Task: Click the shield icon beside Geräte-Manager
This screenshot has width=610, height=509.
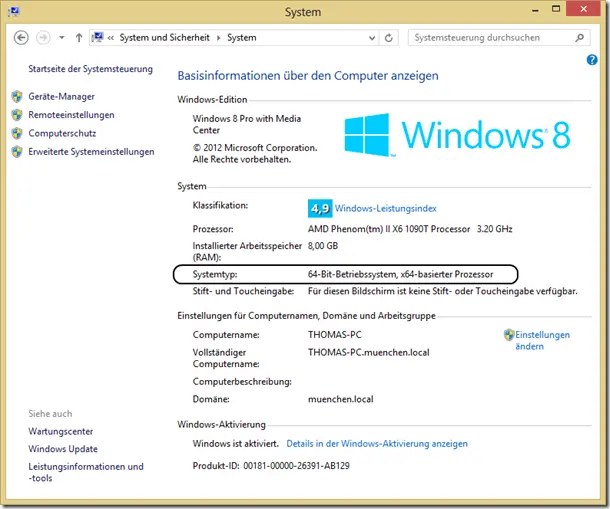Action: (x=17, y=97)
